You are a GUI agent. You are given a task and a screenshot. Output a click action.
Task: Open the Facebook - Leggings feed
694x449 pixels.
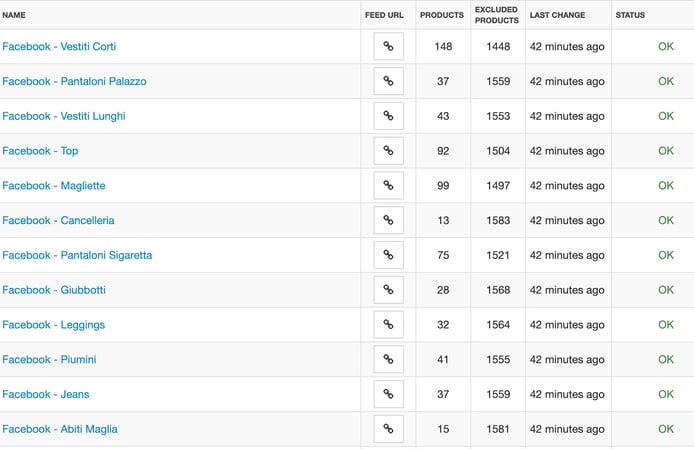point(54,325)
